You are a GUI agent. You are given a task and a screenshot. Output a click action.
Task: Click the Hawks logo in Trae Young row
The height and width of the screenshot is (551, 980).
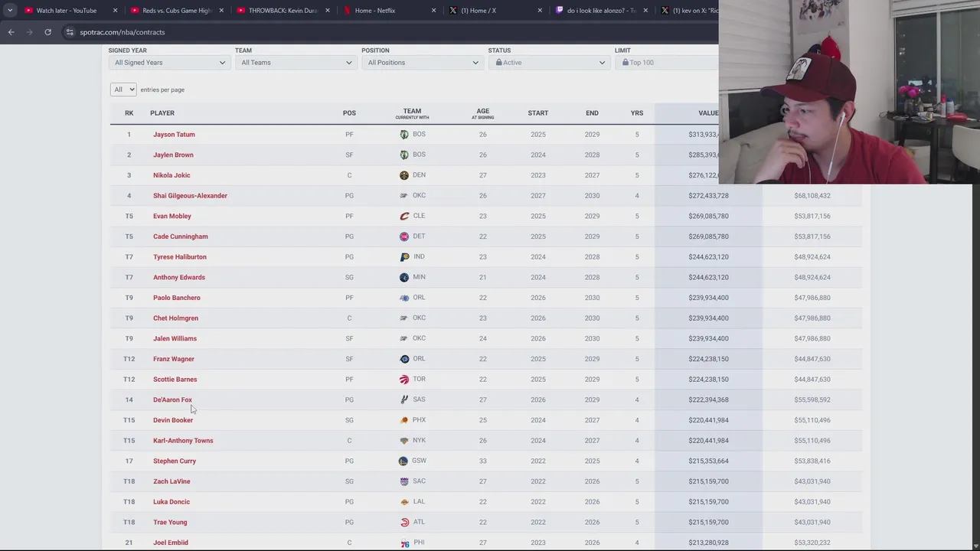(x=404, y=522)
